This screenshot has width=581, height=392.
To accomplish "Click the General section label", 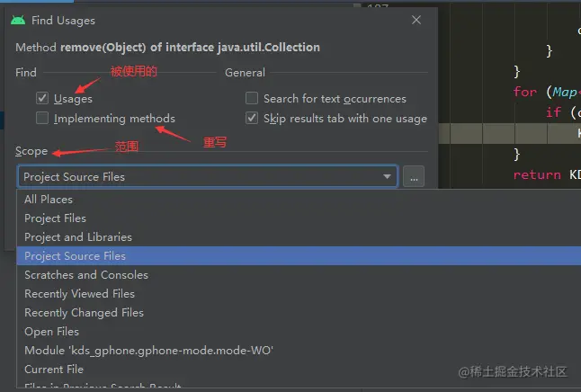I will (245, 72).
